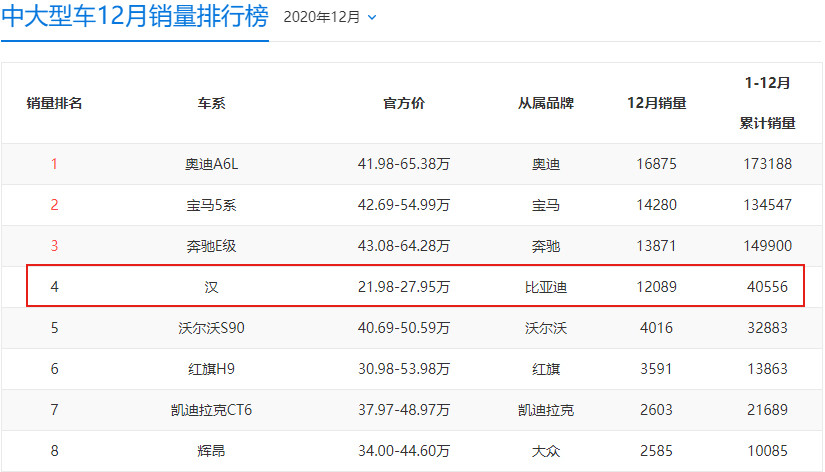Open the 辉昂 car series link
Image resolution: width=825 pixels, height=472 pixels.
pos(212,451)
